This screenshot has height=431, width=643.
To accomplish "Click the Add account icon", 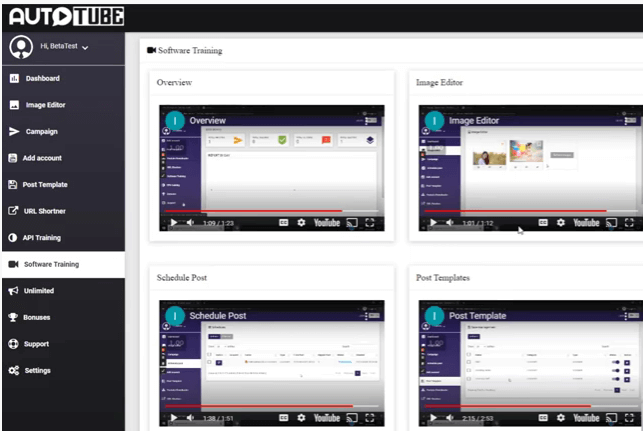I will (x=13, y=158).
